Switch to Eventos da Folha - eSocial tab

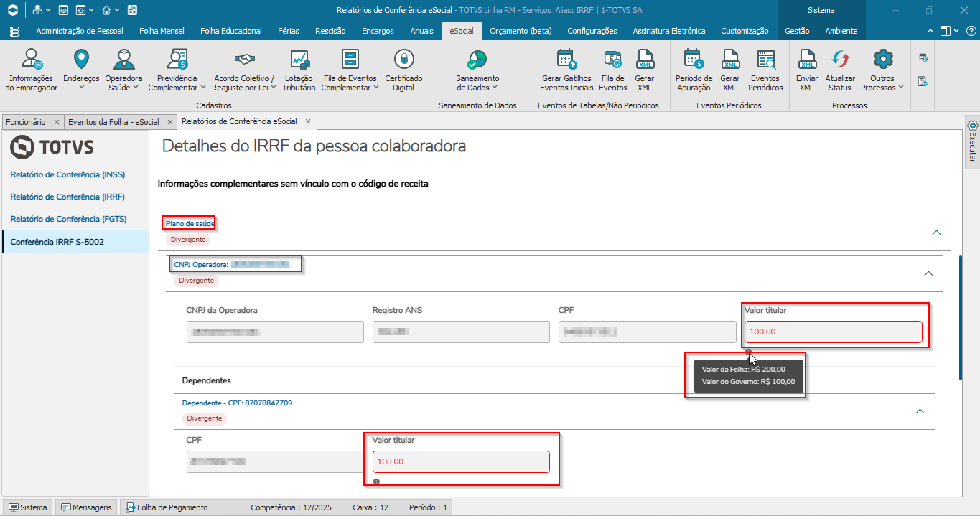click(x=113, y=122)
